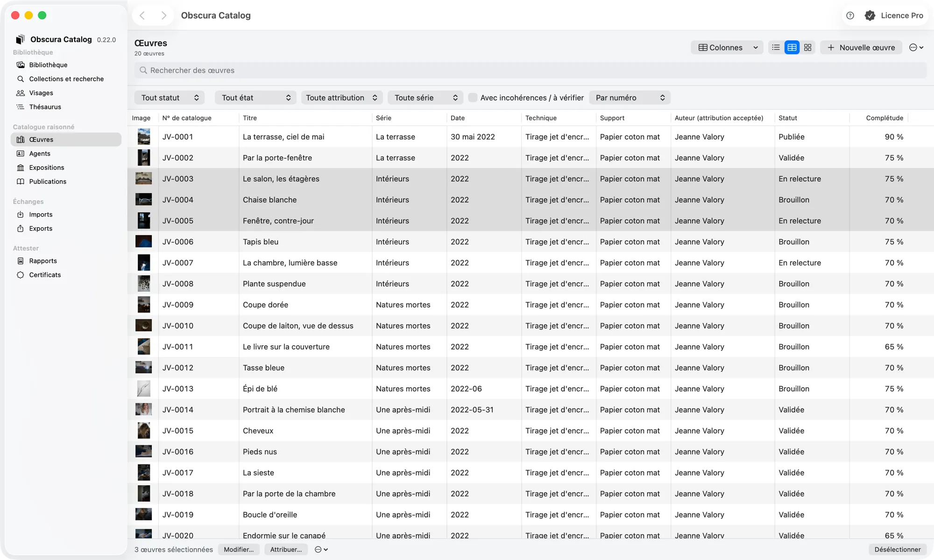Open Agents in the sidebar

66,154
